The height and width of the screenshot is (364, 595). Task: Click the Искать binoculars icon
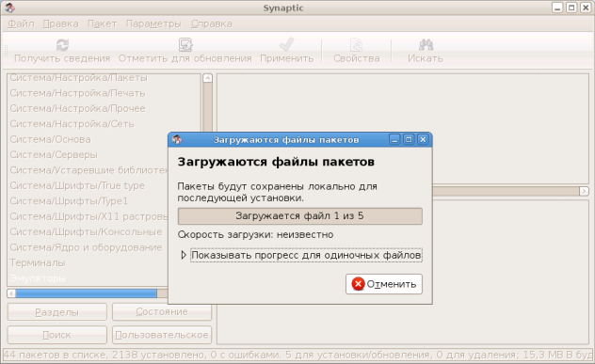click(426, 45)
